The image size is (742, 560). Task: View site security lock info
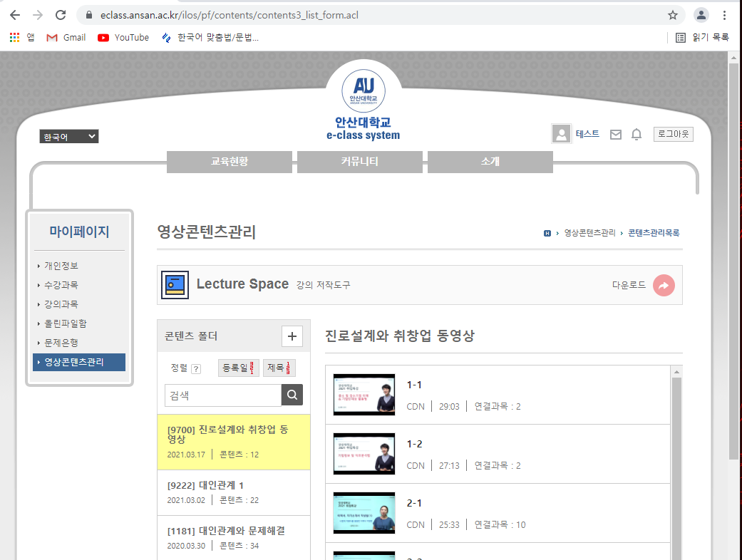(x=88, y=15)
